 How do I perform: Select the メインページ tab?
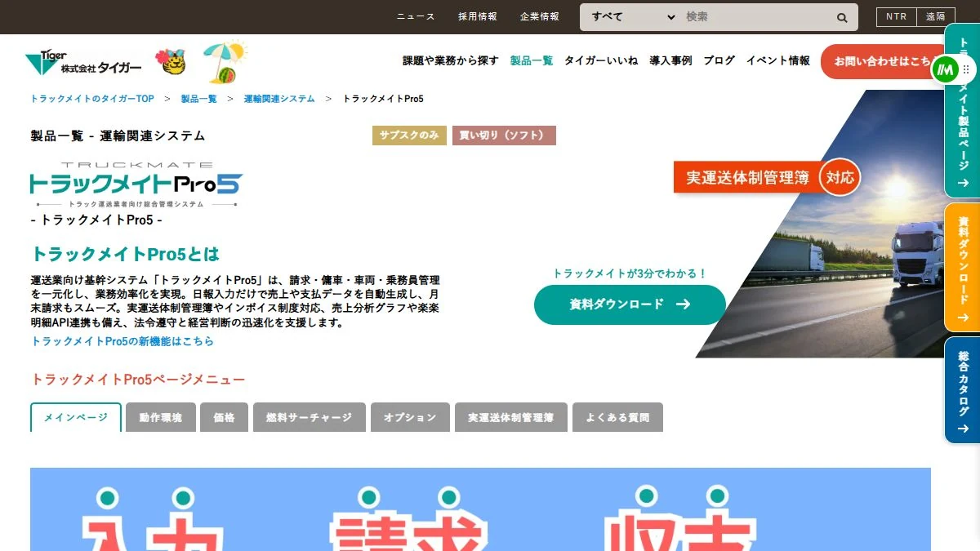[x=76, y=417]
